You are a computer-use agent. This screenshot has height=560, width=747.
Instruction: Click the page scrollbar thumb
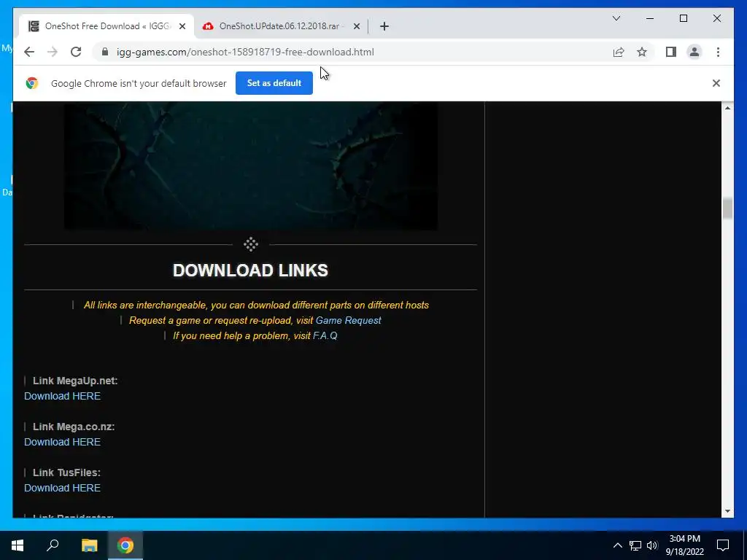click(727, 209)
